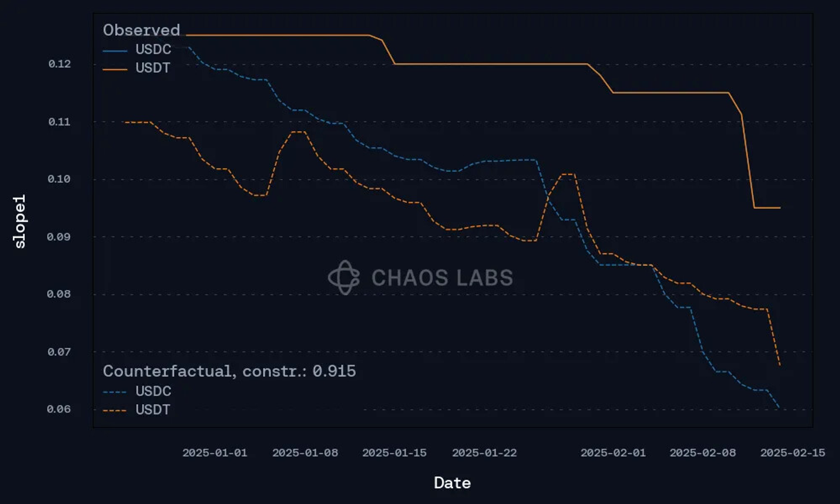Click the Date x-axis title
The height and width of the screenshot is (504, 840).
pyautogui.click(x=452, y=483)
